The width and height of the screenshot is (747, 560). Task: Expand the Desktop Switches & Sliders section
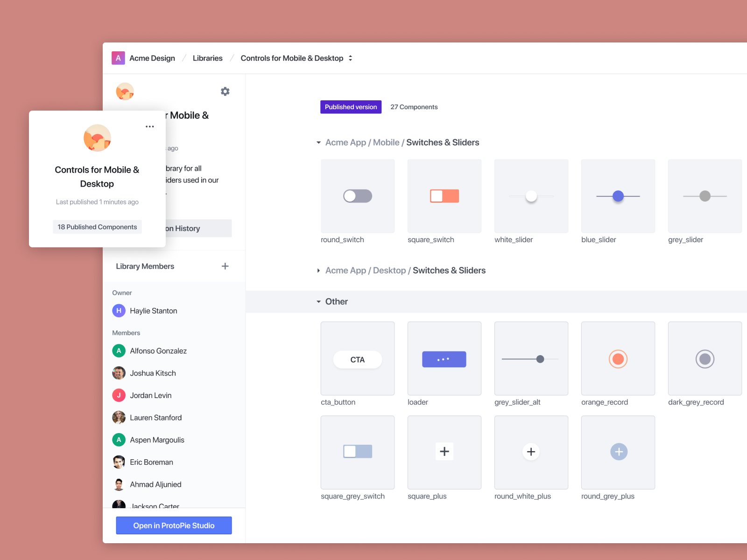pos(318,271)
